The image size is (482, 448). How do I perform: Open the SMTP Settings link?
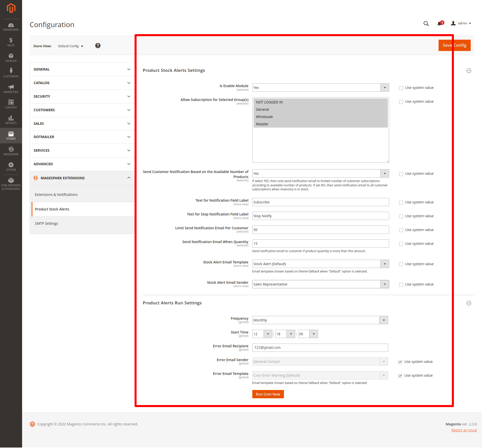46,224
